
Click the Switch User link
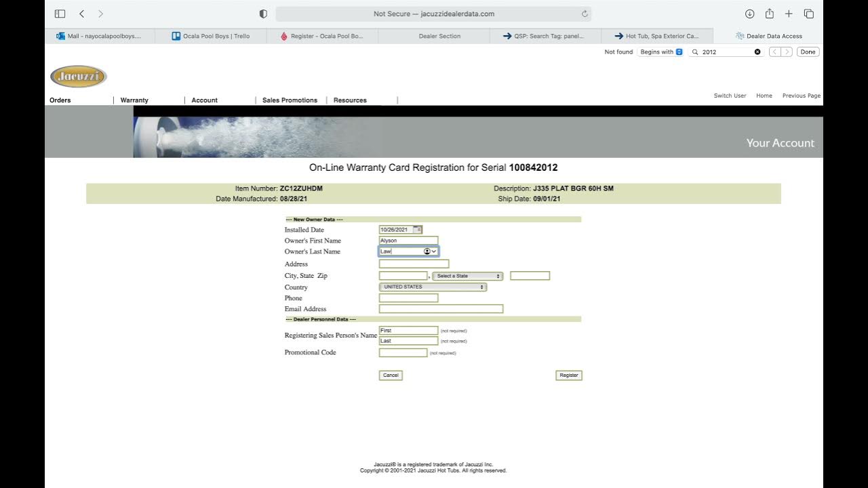730,96
